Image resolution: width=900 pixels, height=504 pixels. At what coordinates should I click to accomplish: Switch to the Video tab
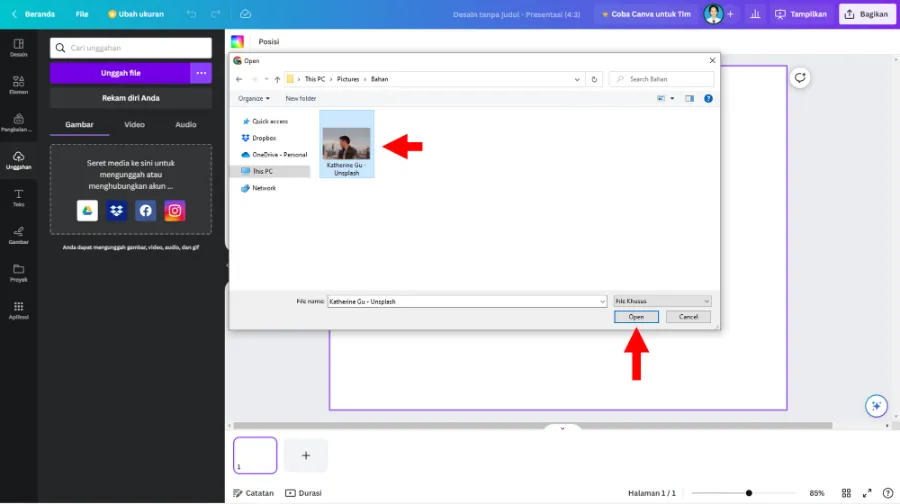click(x=134, y=125)
